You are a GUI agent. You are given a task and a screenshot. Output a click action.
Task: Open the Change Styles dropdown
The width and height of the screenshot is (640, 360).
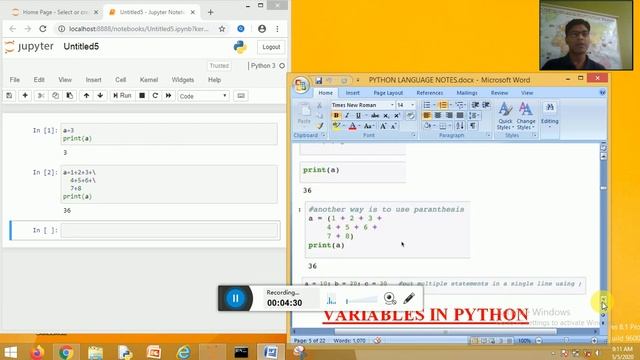pyautogui.click(x=526, y=116)
